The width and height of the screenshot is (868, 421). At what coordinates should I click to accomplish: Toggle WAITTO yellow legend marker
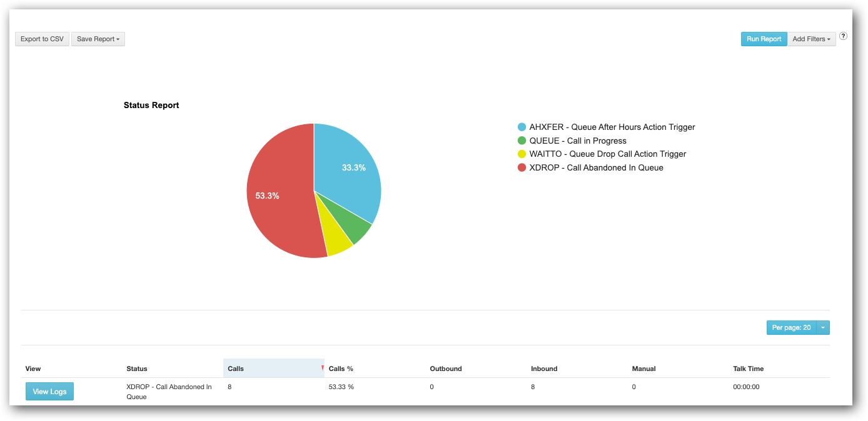522,154
